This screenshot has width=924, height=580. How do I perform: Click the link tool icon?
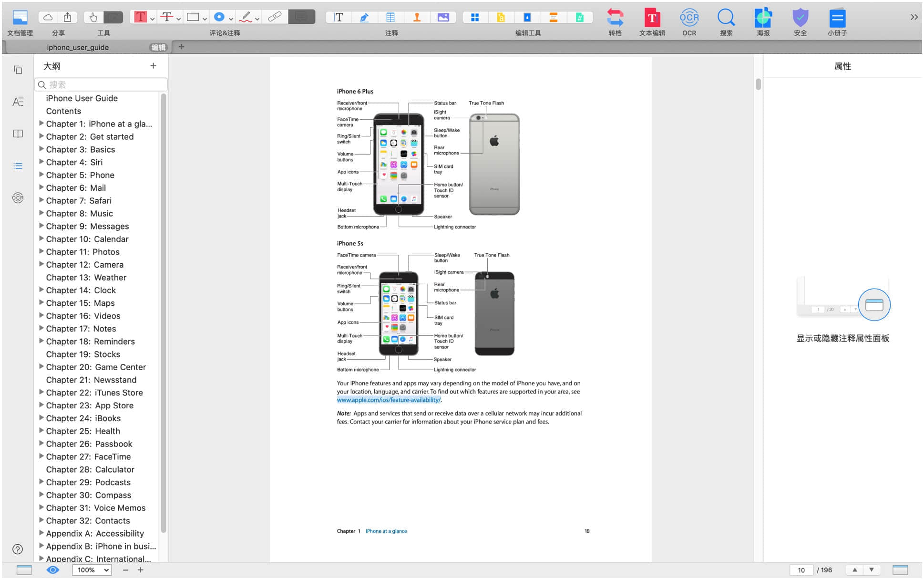pyautogui.click(x=274, y=17)
